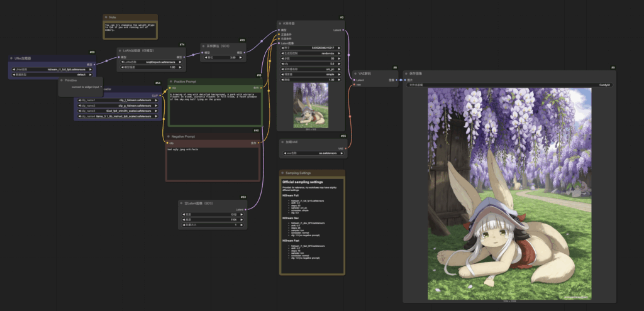Open the 生成后控制 randomize combo
The height and width of the screenshot is (311, 644).
[311, 53]
